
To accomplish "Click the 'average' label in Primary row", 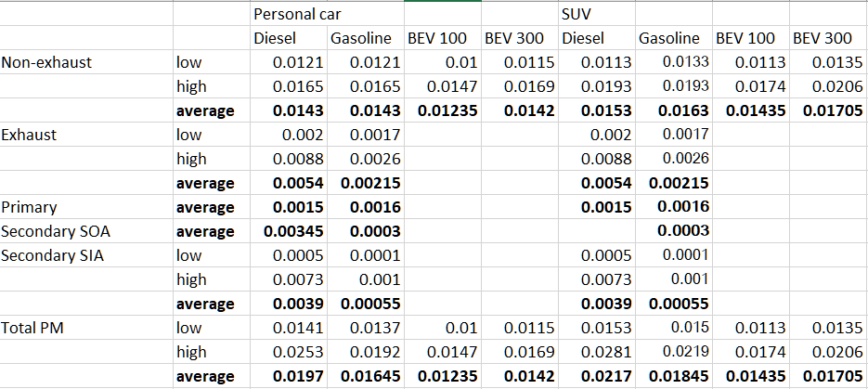I will click(x=205, y=208).
